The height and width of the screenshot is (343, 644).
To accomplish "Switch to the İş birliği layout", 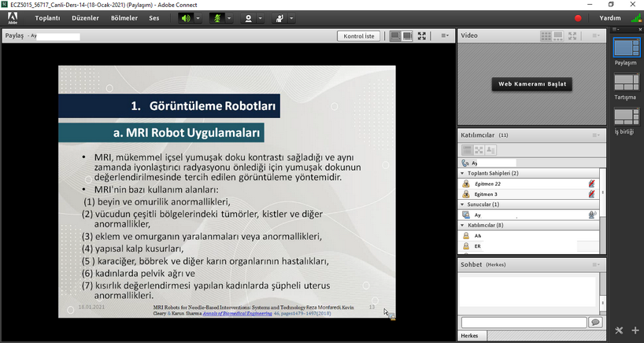I will (626, 117).
